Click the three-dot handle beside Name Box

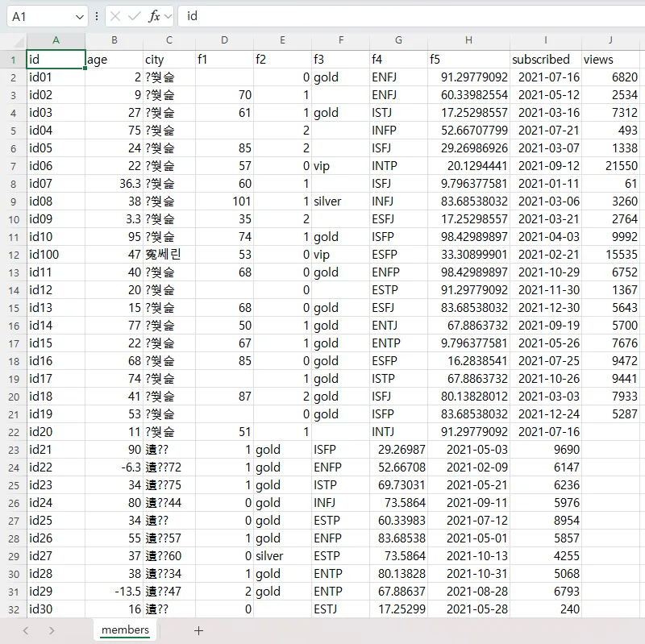[97, 16]
